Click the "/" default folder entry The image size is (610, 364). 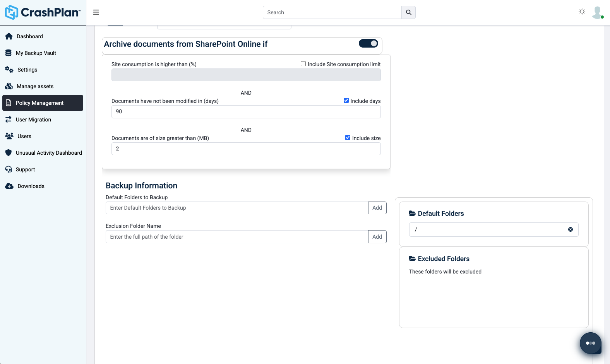click(x=494, y=229)
